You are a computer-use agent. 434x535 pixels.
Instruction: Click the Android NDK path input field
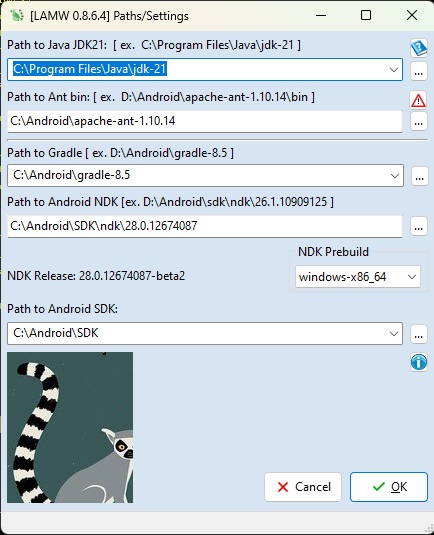pyautogui.click(x=205, y=226)
